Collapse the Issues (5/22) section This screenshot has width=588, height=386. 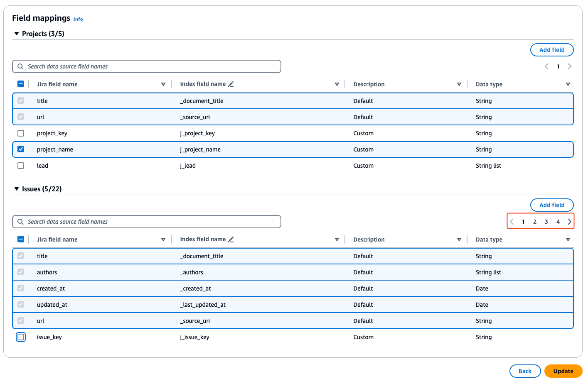16,189
